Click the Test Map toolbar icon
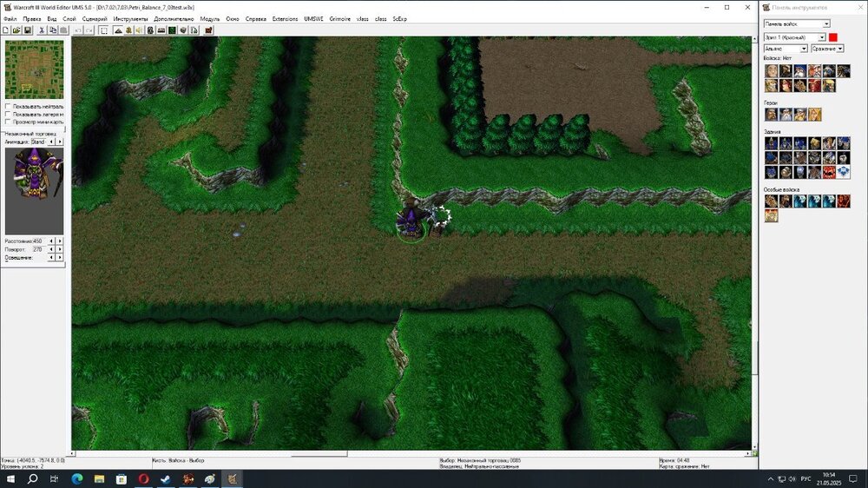 coord(208,30)
